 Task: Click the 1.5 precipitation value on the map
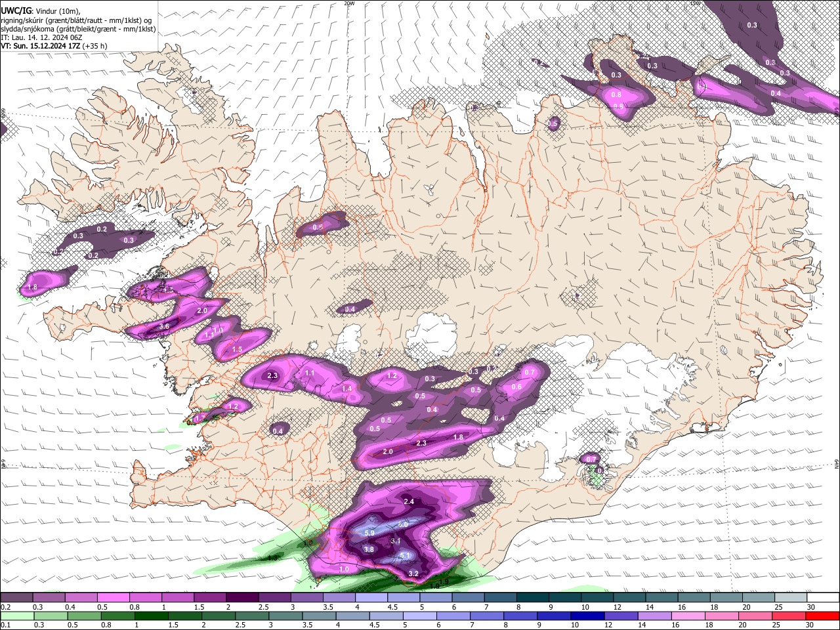(x=237, y=349)
